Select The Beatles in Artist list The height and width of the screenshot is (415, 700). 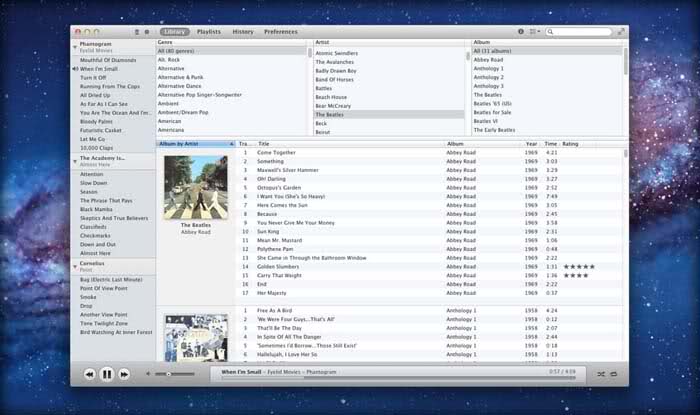389,115
